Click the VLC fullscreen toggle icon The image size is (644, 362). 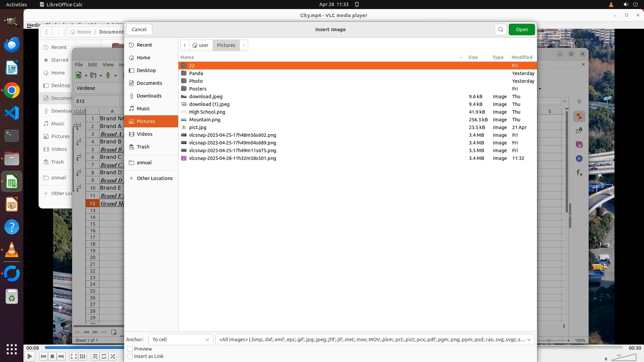click(74, 356)
